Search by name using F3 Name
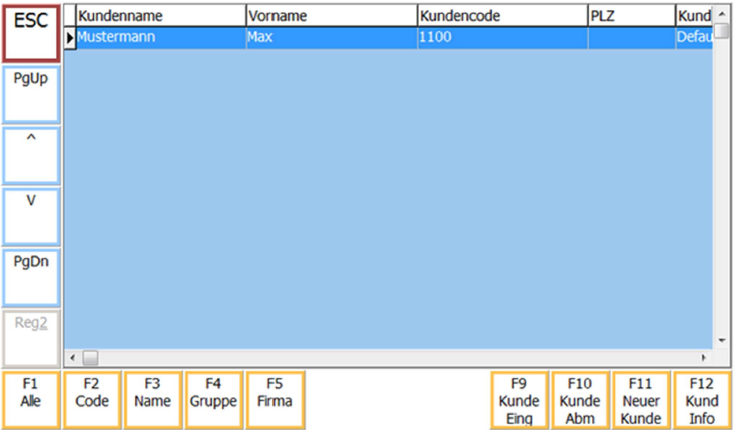 coord(152,400)
